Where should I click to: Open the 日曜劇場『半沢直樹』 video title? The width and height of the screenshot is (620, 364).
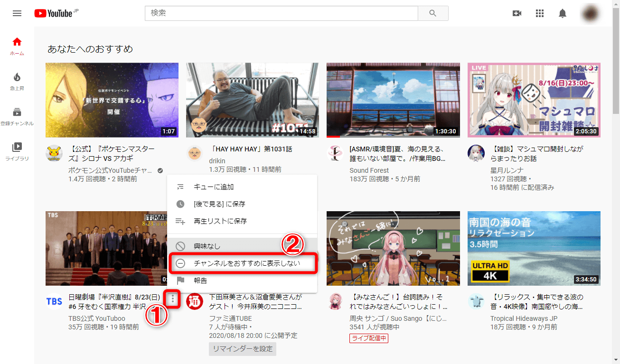pos(114,301)
